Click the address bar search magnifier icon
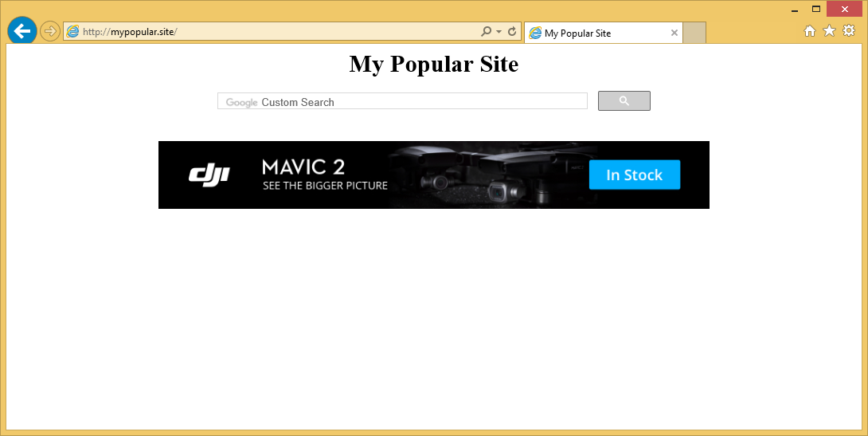The image size is (868, 436). (x=486, y=32)
